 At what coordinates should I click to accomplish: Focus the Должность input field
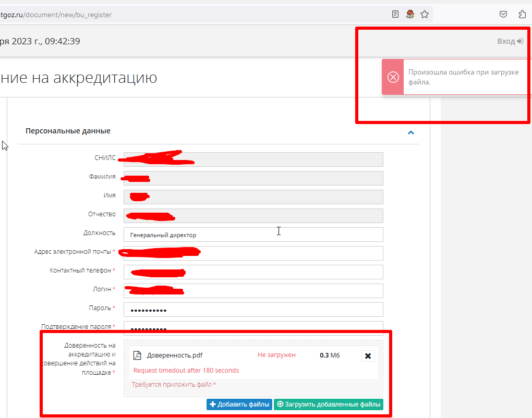point(253,235)
